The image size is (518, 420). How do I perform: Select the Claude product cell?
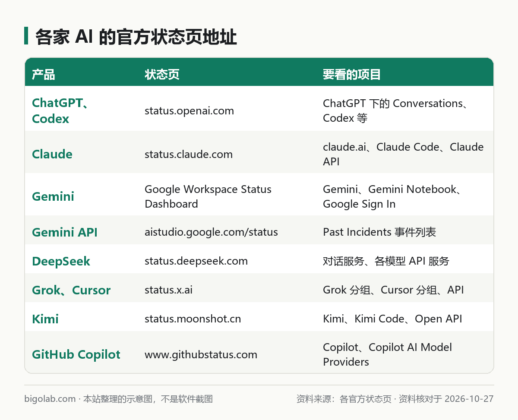52,154
